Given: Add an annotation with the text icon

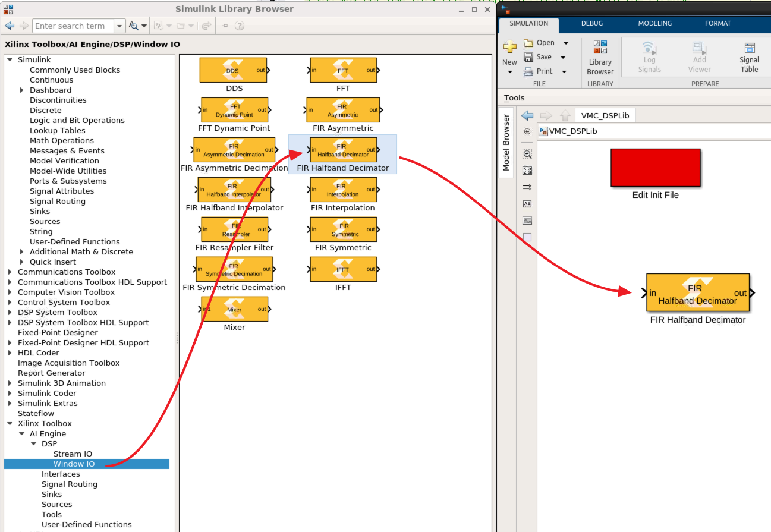Looking at the screenshot, I should coord(527,204).
